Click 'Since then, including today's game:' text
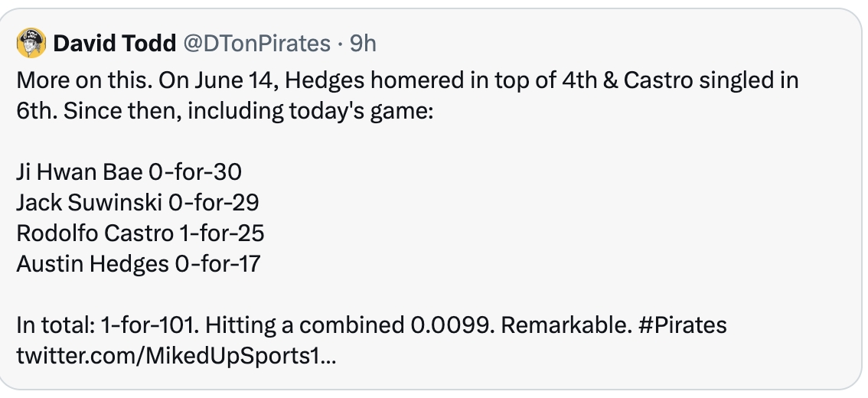 248,111
